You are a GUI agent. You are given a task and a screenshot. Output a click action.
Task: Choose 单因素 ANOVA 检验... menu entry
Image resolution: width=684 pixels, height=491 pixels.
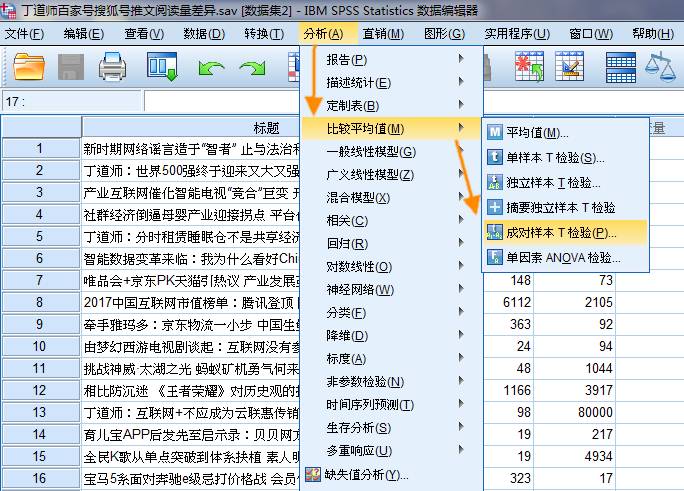coord(565,257)
